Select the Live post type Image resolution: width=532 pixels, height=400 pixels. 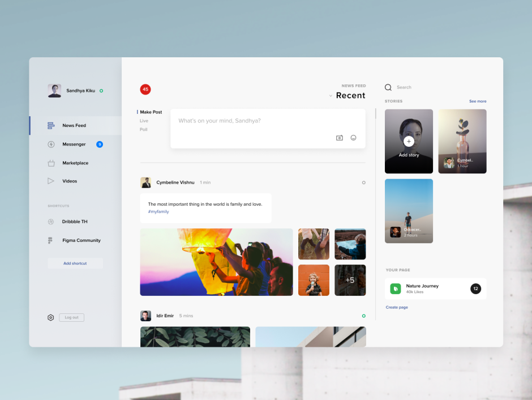[x=144, y=121]
